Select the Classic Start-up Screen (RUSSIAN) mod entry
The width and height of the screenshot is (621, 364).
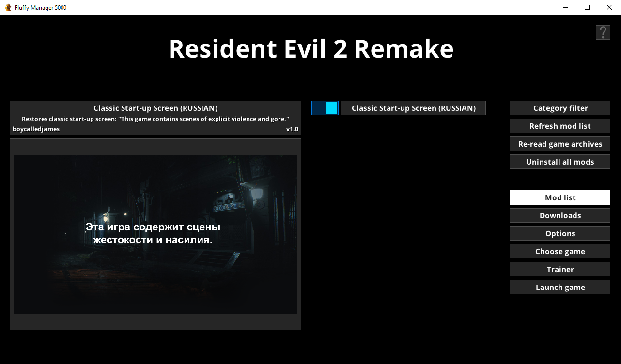pyautogui.click(x=413, y=108)
